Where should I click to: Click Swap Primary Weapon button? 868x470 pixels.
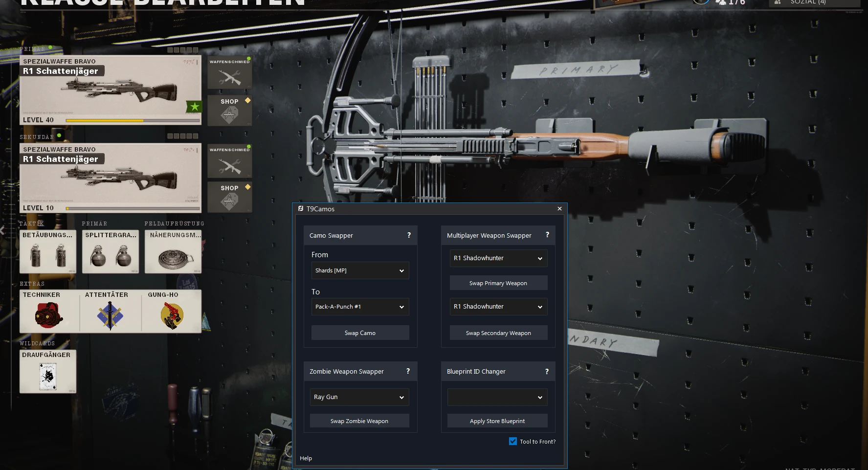(498, 283)
